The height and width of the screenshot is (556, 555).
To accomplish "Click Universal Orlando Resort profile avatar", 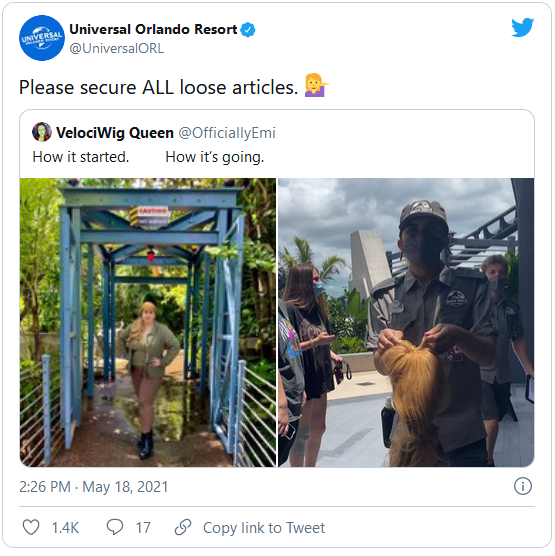I will pyautogui.click(x=42, y=38).
